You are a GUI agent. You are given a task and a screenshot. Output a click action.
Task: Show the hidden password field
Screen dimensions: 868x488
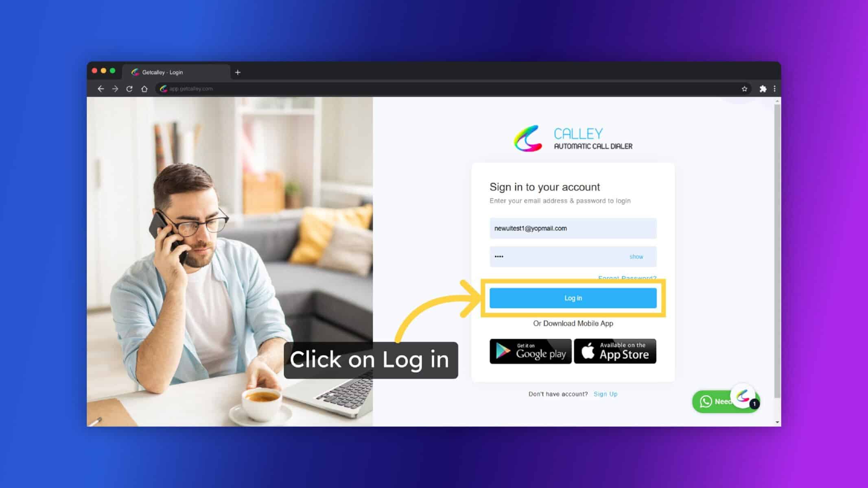click(637, 256)
